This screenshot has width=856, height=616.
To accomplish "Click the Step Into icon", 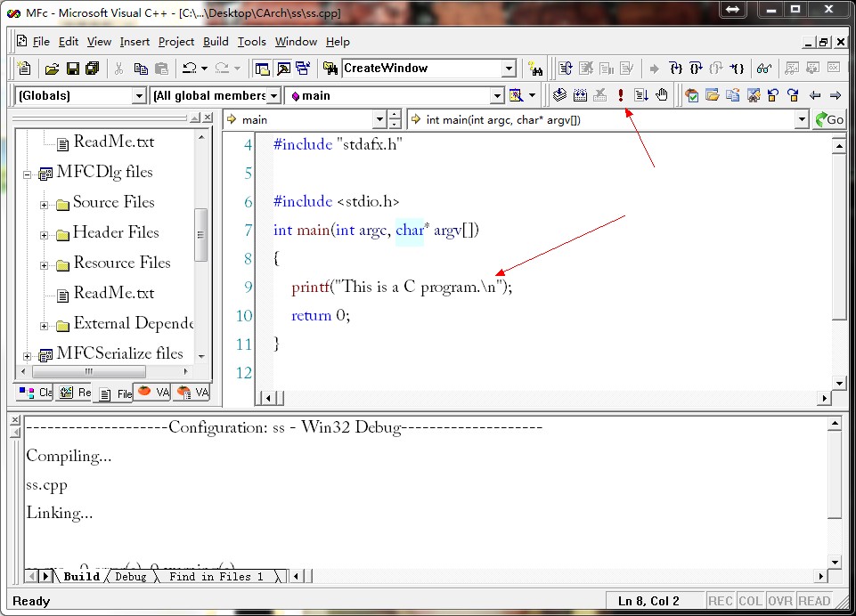I will [676, 69].
